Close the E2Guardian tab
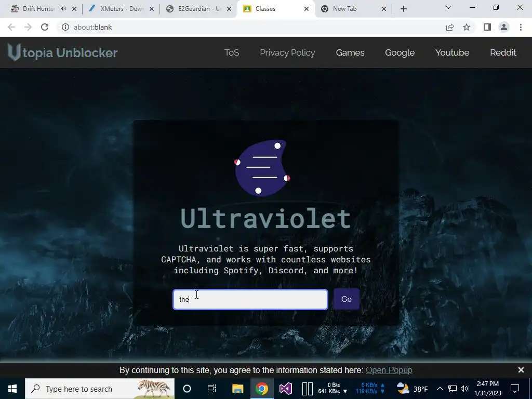 click(229, 9)
